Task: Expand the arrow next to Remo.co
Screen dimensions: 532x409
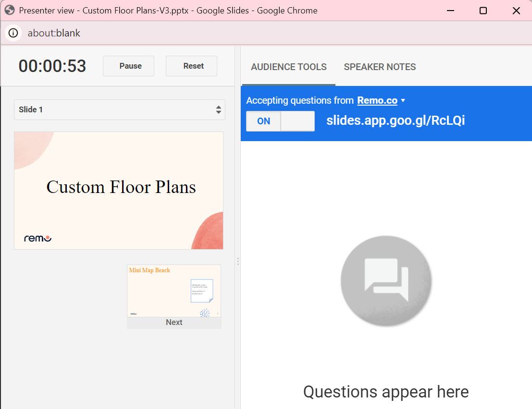Action: click(403, 101)
